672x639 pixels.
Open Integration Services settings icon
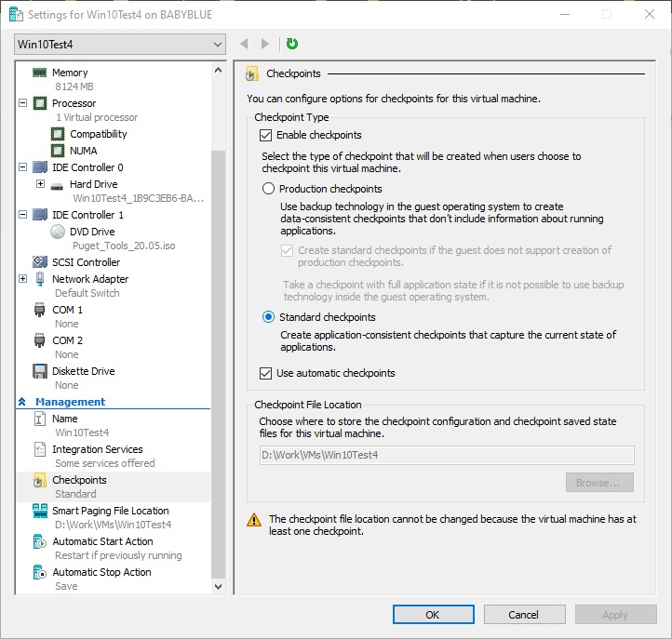[x=40, y=449]
